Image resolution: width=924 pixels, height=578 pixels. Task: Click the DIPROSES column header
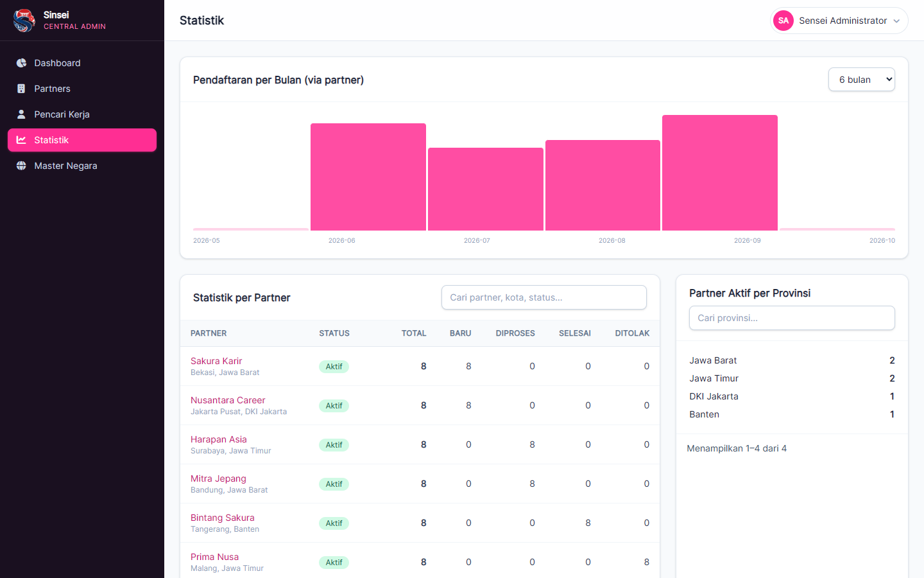pyautogui.click(x=515, y=333)
